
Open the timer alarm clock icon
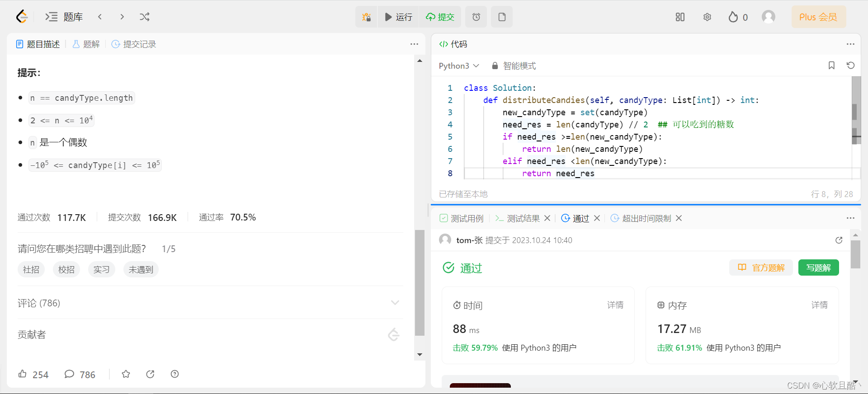click(476, 17)
